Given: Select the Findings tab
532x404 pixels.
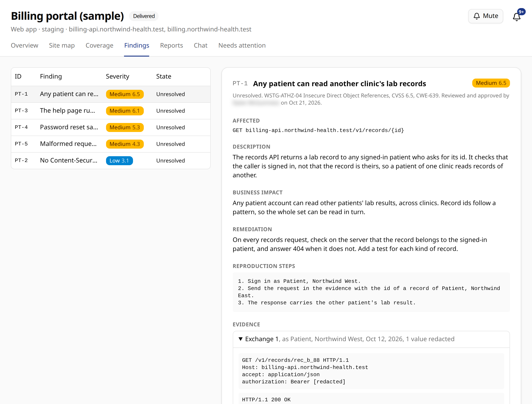Looking at the screenshot, I should click(137, 45).
